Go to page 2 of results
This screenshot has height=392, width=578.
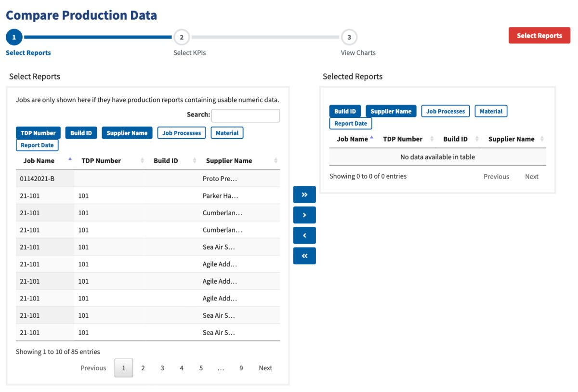[x=143, y=368]
